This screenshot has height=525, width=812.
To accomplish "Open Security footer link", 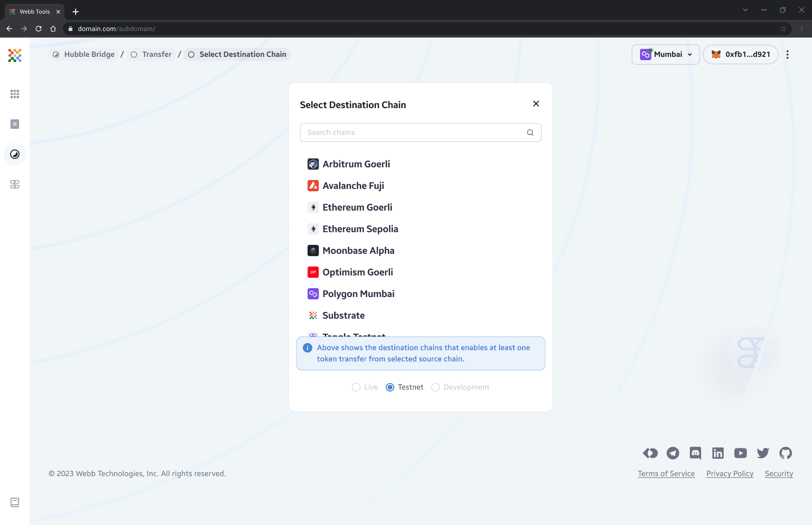I will tap(779, 474).
